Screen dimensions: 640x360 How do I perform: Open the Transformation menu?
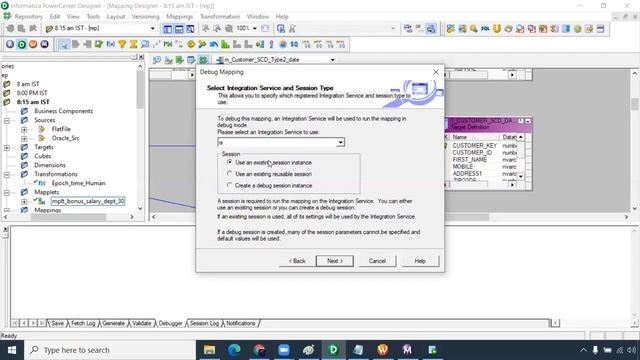click(x=220, y=16)
